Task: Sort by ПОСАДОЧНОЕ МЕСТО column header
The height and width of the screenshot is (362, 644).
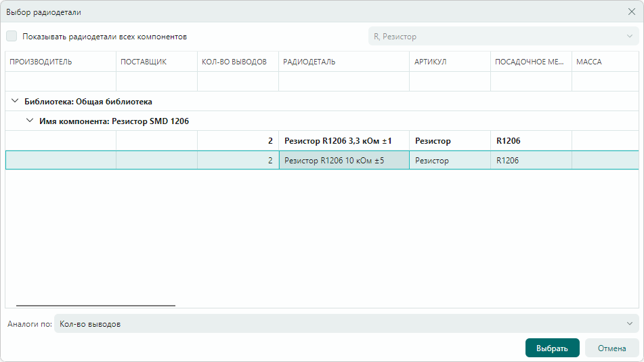Action: tap(530, 62)
